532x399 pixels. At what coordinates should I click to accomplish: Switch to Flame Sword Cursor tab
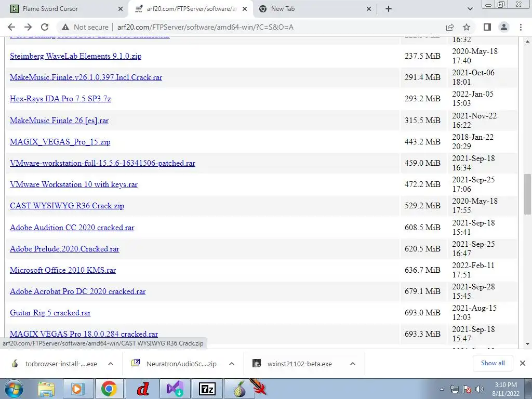tap(64, 9)
